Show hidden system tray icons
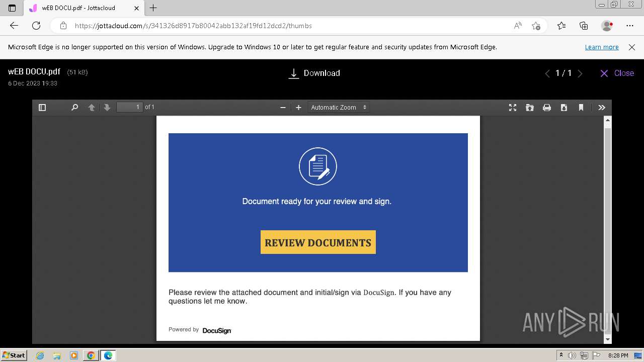 [561, 355]
